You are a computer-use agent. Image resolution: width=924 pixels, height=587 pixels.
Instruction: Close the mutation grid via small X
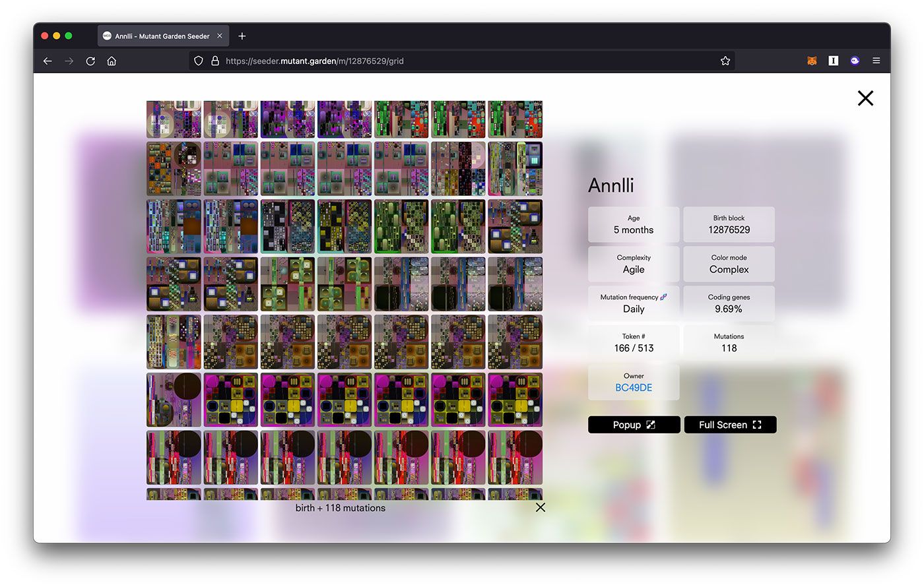click(541, 507)
